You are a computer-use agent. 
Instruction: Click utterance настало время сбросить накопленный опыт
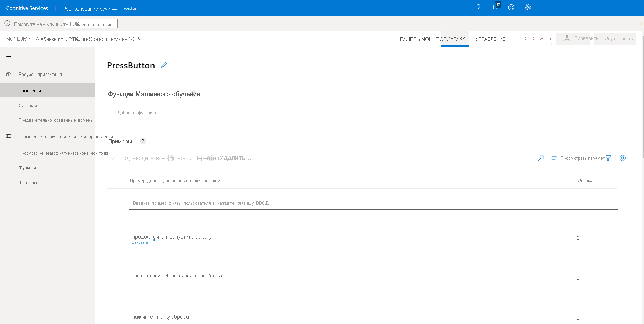coord(177,276)
